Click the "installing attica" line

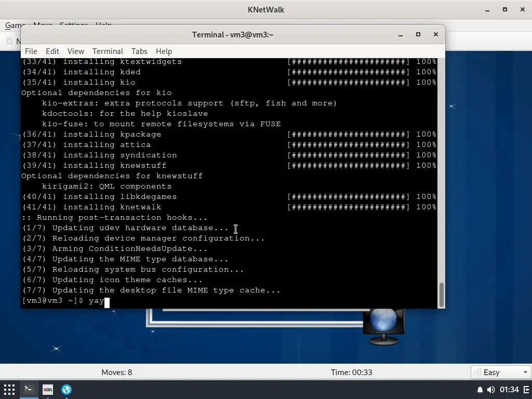pos(229,145)
